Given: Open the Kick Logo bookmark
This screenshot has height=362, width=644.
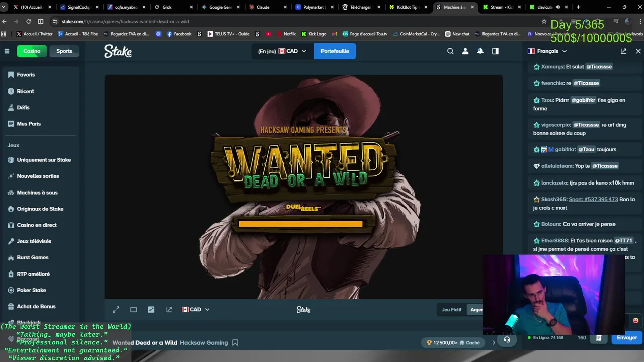Looking at the screenshot, I should click(x=313, y=34).
